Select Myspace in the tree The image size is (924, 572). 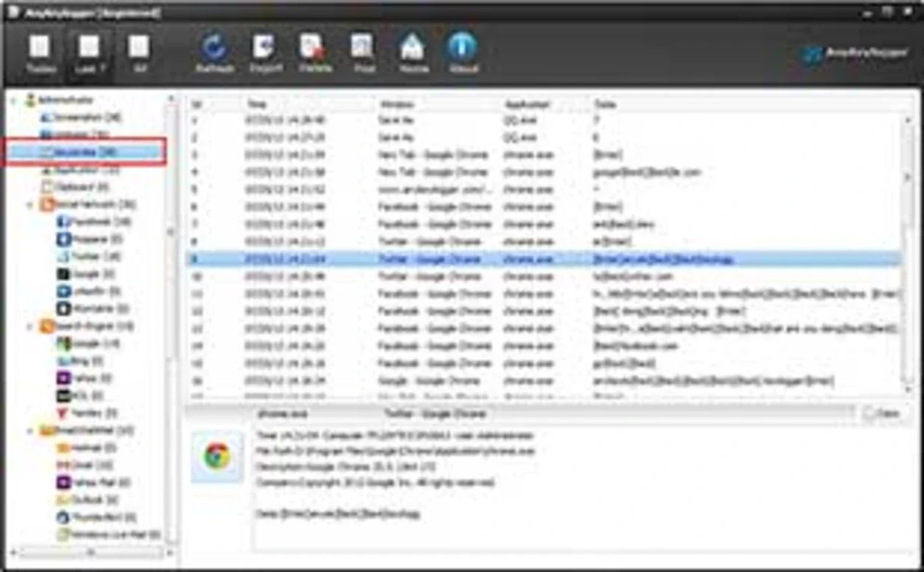tap(89, 240)
